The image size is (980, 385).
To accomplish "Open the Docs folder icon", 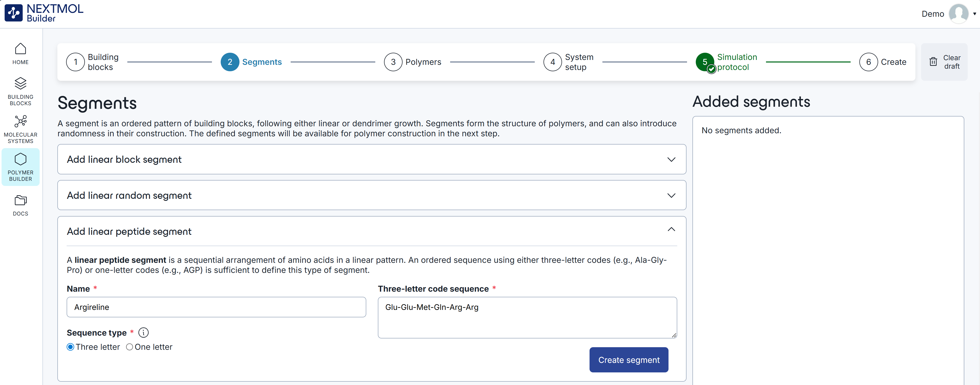I will pos(21,200).
